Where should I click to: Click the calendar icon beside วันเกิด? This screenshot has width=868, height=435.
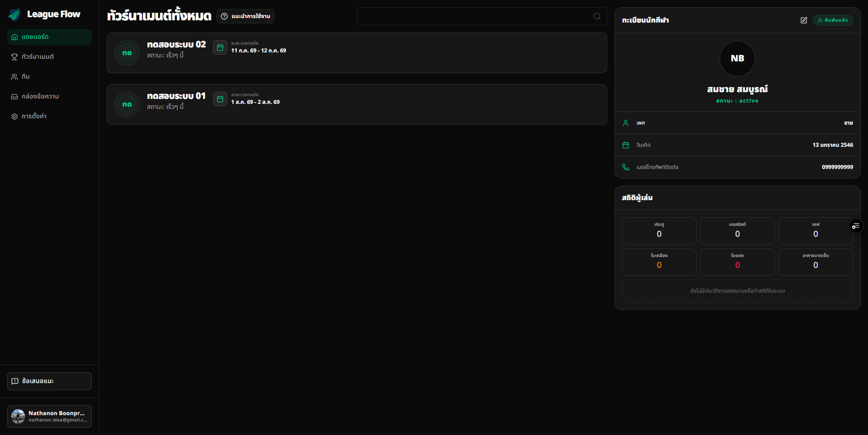pos(626,145)
